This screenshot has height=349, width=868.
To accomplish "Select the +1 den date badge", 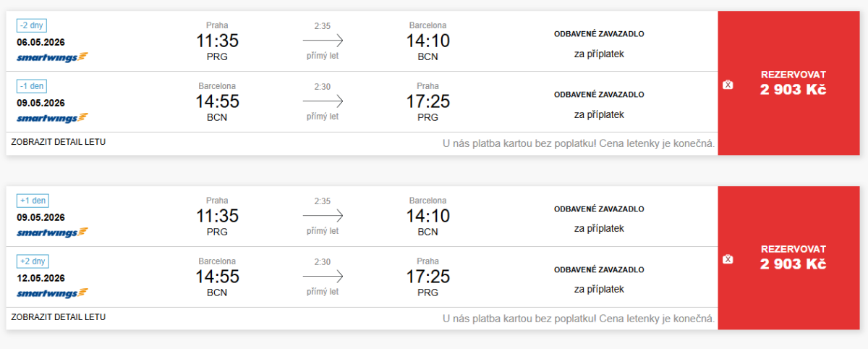I will coord(33,201).
